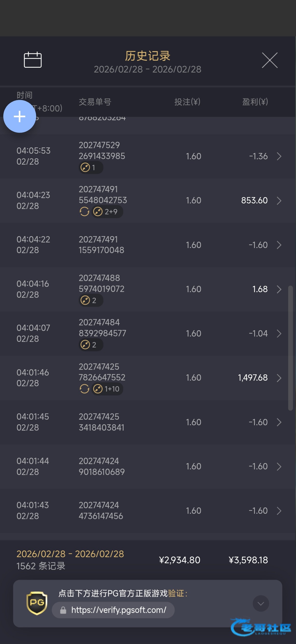Click the 盈利(¥) column header
The width and height of the screenshot is (296, 644).
[x=255, y=102]
